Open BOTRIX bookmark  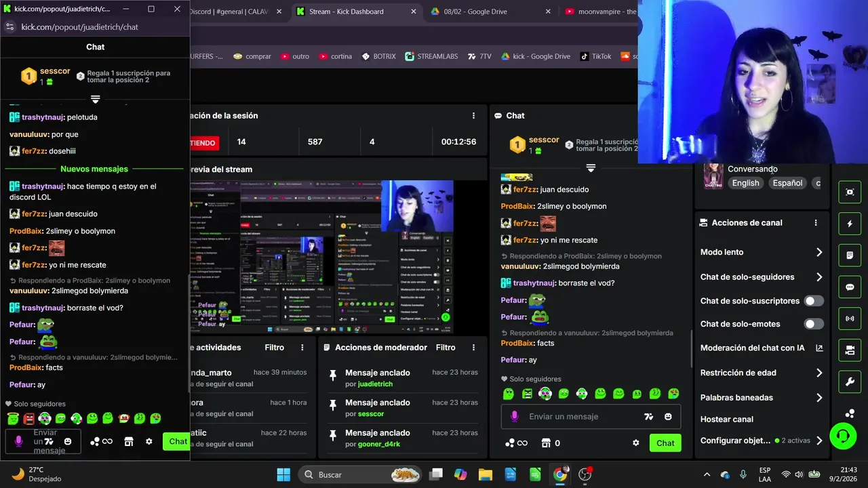click(x=379, y=56)
